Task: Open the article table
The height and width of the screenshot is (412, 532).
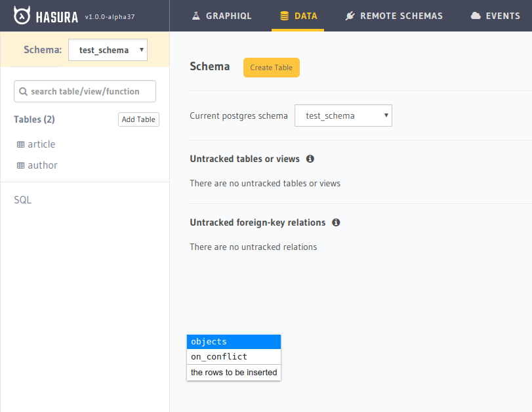Action: [41, 144]
